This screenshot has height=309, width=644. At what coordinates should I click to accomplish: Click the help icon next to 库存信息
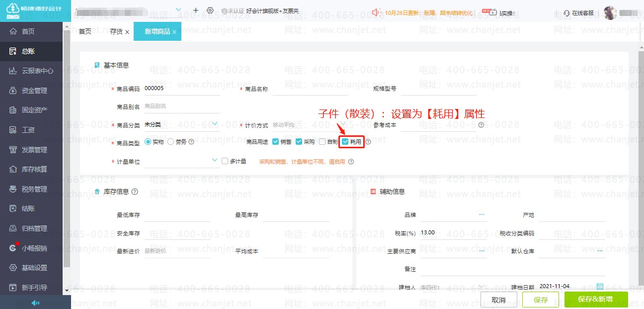tap(135, 192)
